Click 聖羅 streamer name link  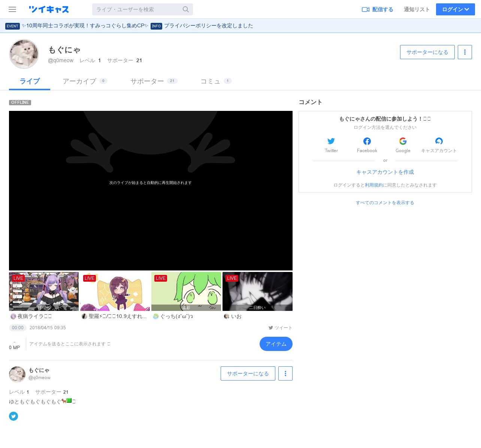[x=118, y=317]
